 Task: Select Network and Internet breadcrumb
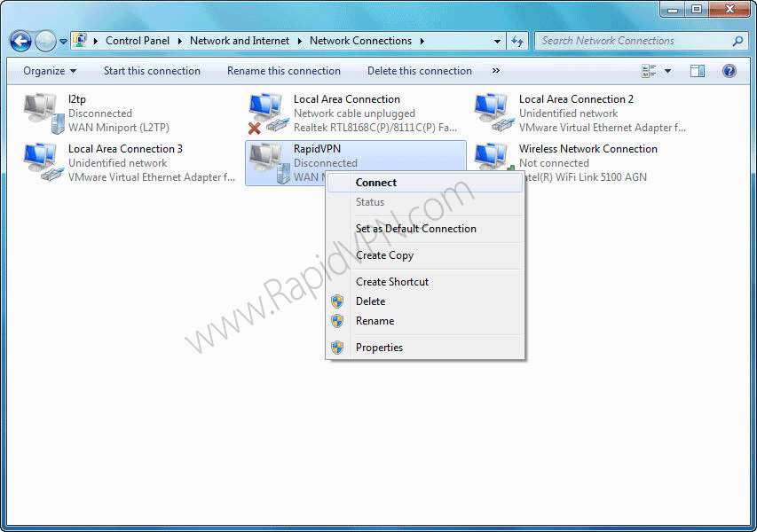[240, 41]
